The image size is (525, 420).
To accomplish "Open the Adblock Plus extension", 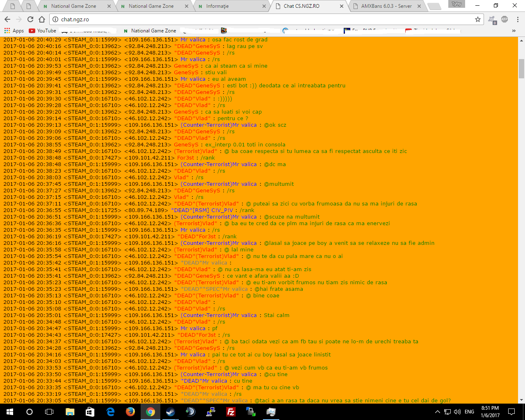I will click(504, 19).
